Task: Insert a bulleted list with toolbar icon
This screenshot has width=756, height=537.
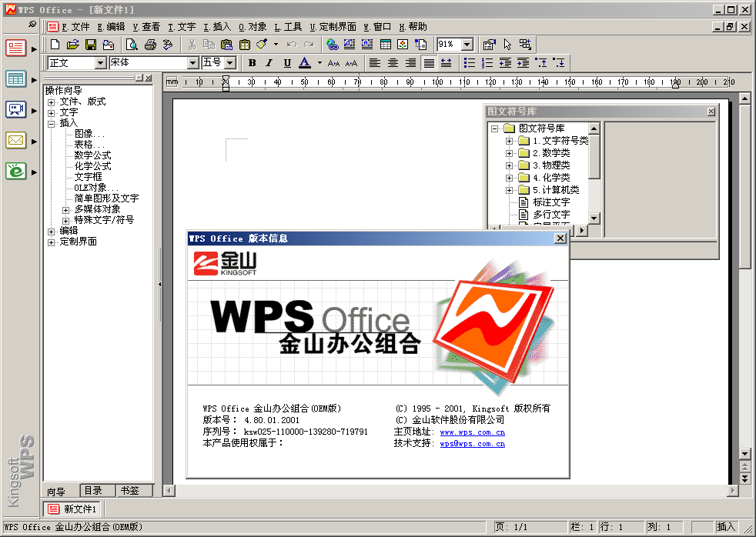Action: [x=469, y=62]
